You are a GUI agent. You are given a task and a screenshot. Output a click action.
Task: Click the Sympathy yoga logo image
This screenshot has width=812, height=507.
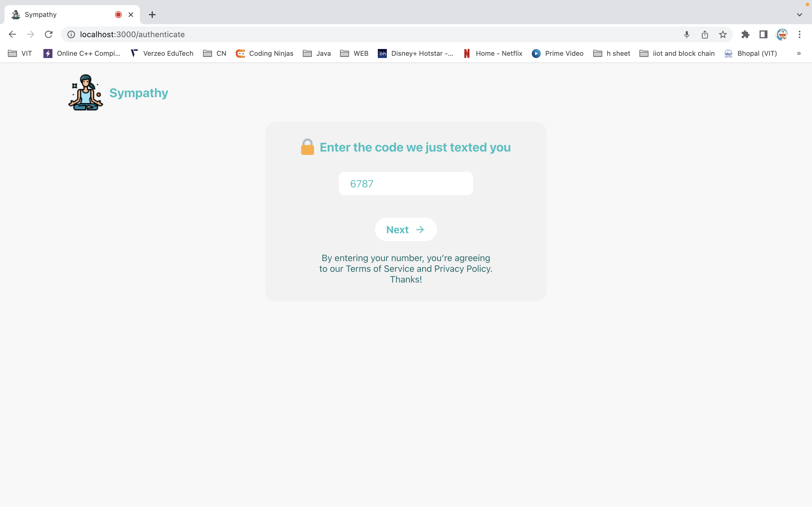[x=85, y=93]
